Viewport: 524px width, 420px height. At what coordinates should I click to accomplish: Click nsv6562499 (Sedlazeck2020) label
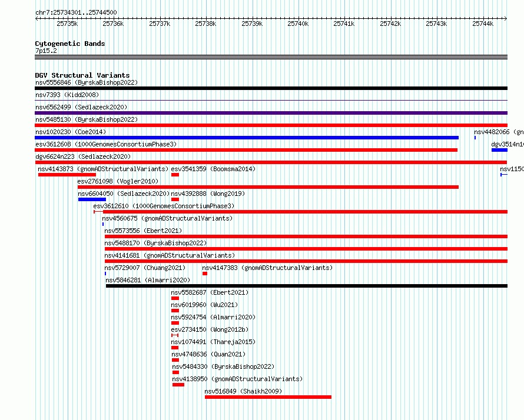click(x=81, y=107)
